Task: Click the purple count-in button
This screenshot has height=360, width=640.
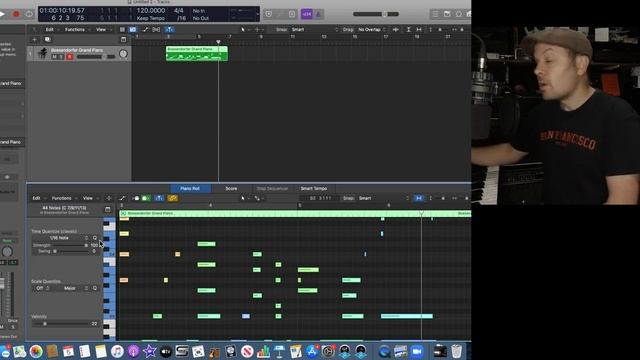Action: [307, 14]
